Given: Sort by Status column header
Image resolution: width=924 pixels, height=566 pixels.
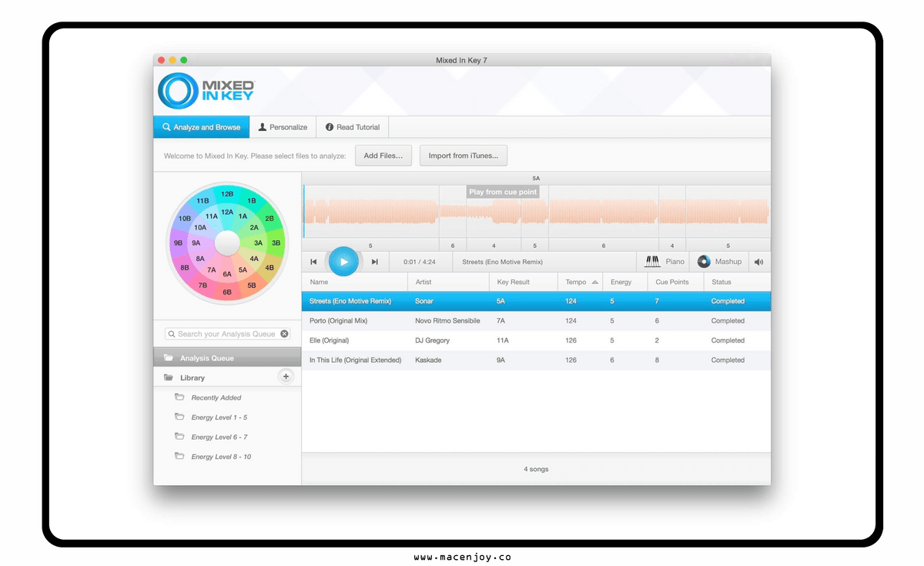Looking at the screenshot, I should click(x=737, y=282).
